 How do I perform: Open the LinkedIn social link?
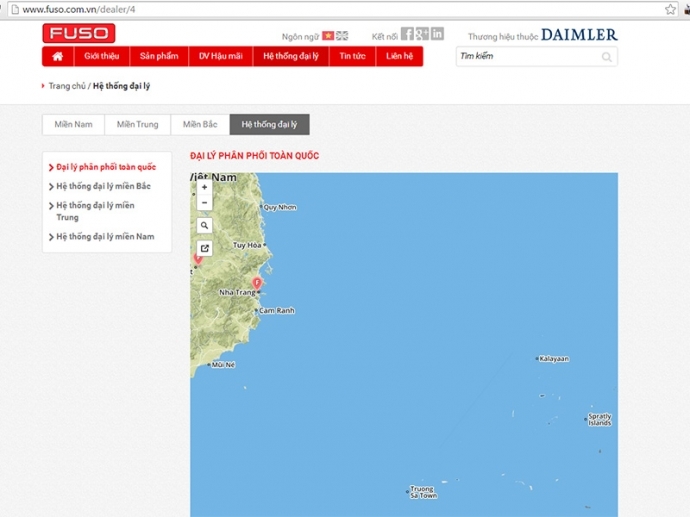437,34
